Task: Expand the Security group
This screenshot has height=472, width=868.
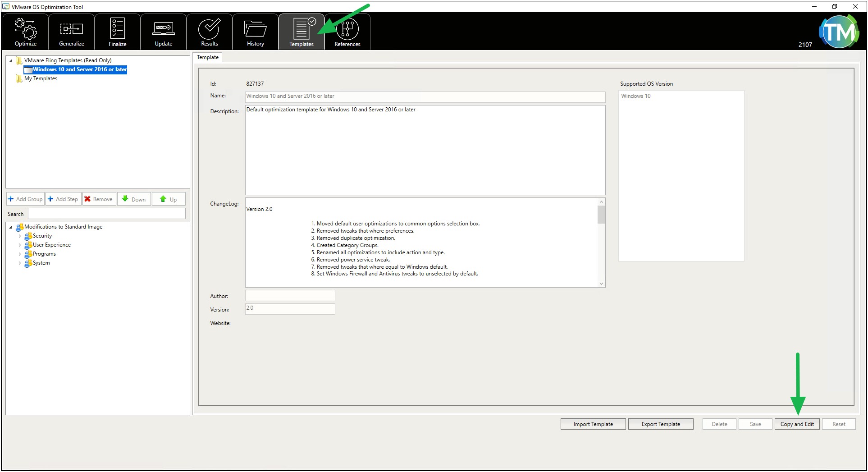Action: 20,236
